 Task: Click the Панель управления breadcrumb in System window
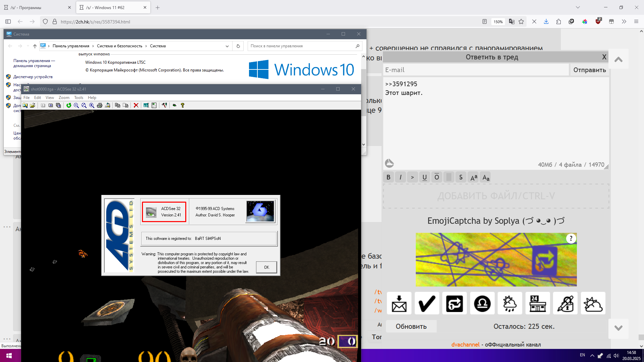tap(71, 46)
